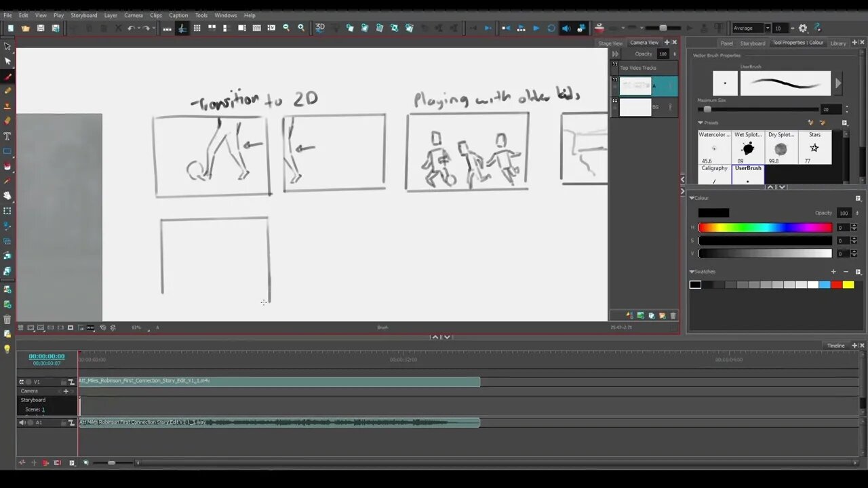Select the Brush tool in the left toolbar

(7, 76)
